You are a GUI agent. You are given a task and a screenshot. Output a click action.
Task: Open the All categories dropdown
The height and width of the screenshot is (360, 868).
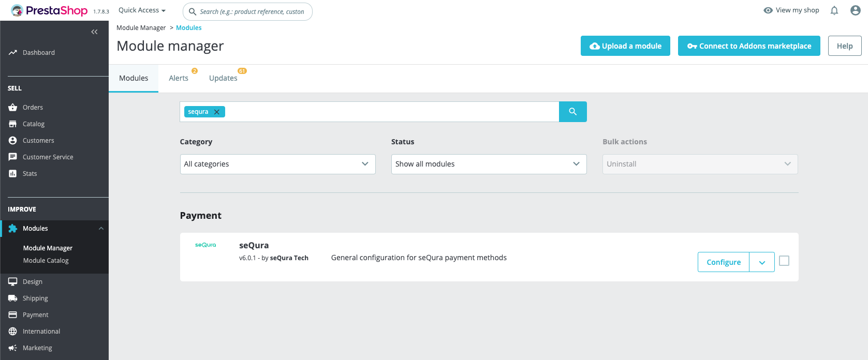pos(277,164)
